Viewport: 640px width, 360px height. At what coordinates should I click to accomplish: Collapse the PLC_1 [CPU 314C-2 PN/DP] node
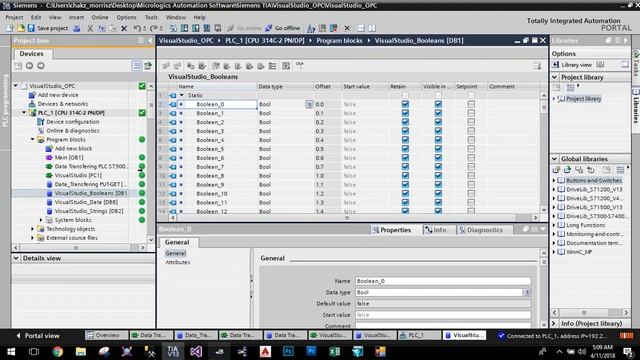click(x=24, y=113)
